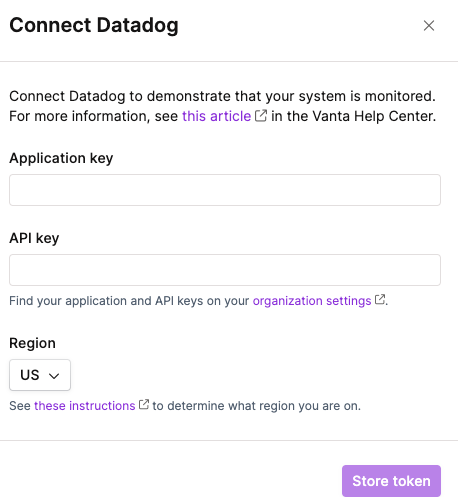458x497 pixels.
Task: Click the 'Region' label above the selector
Action: [32, 343]
